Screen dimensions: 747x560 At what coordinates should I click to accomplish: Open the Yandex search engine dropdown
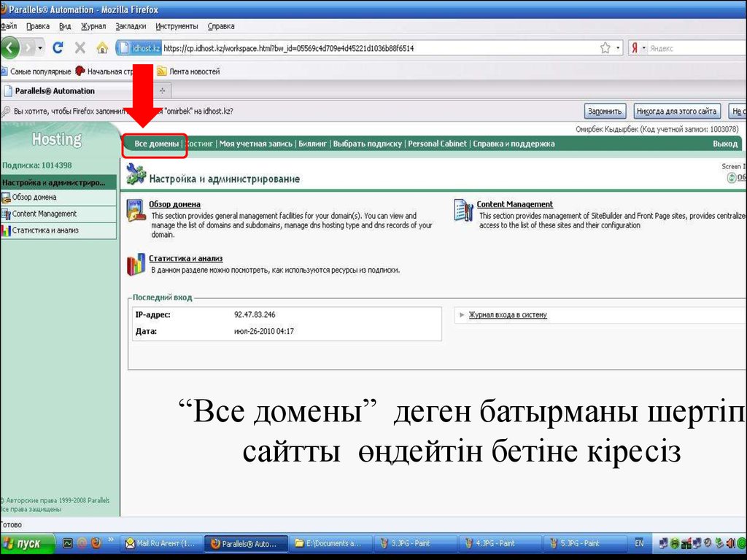[643, 48]
